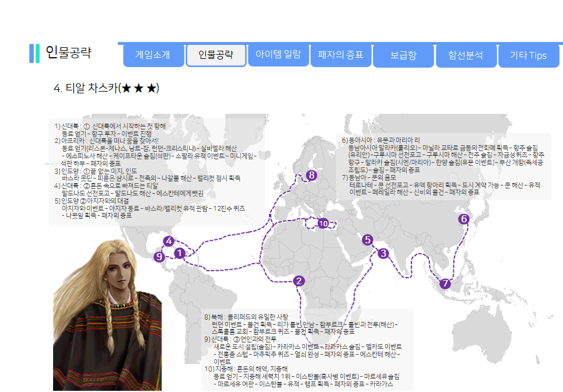Open the 함선분석 tab
The height and width of the screenshot is (392, 563).
[466, 55]
